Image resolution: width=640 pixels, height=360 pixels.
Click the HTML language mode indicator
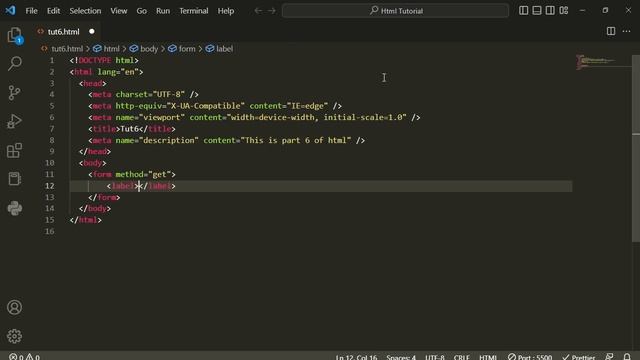[488, 357]
